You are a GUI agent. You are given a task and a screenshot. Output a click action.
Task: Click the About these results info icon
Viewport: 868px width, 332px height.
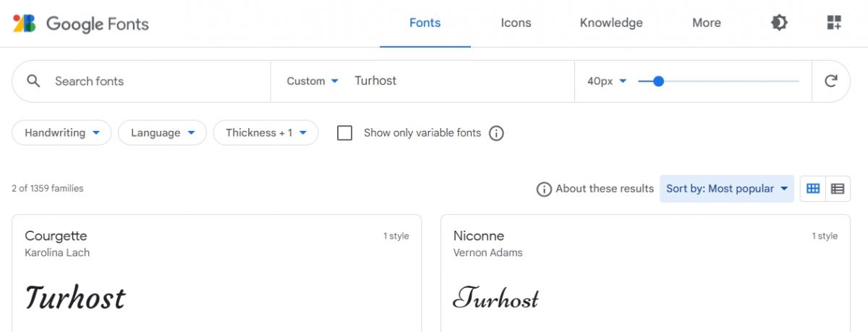pos(544,189)
